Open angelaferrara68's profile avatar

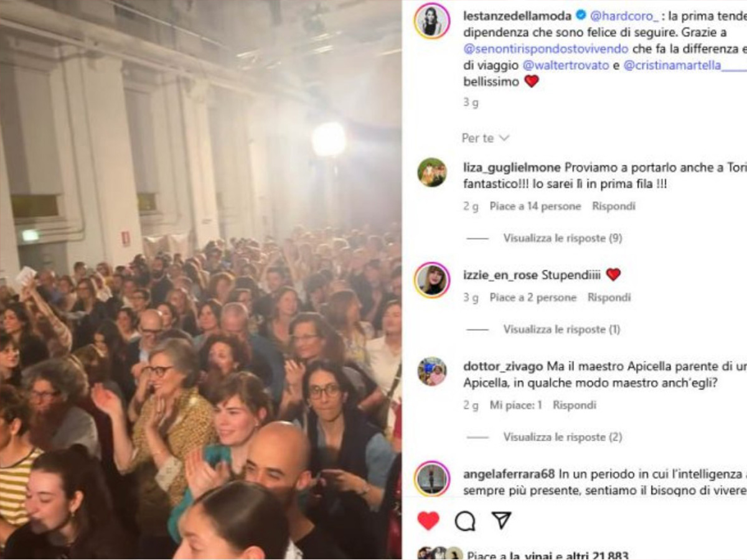431,478
